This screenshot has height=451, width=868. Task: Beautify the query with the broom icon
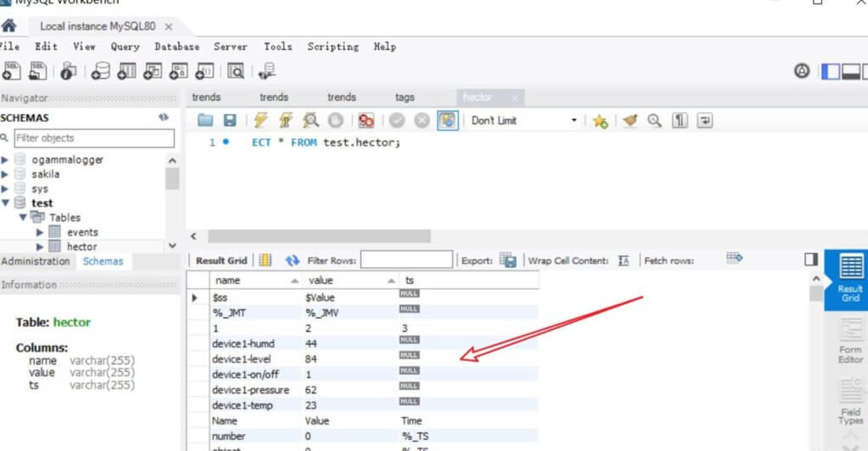pyautogui.click(x=630, y=120)
